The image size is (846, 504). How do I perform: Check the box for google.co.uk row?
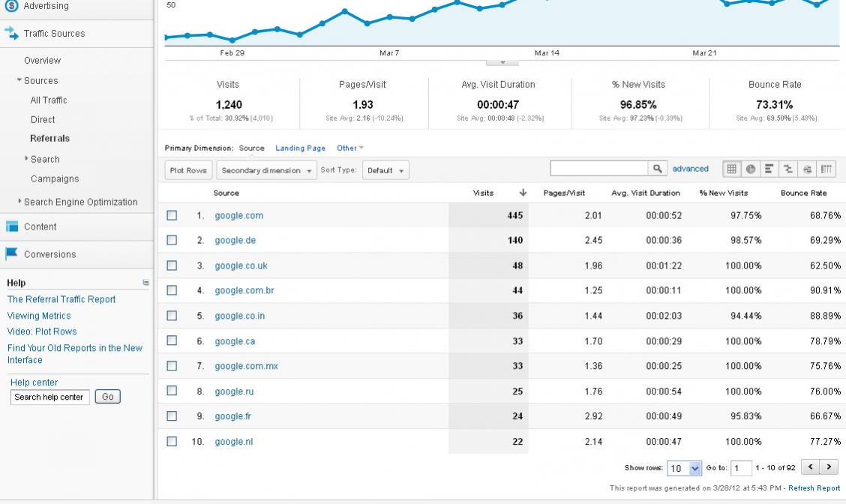coord(172,265)
